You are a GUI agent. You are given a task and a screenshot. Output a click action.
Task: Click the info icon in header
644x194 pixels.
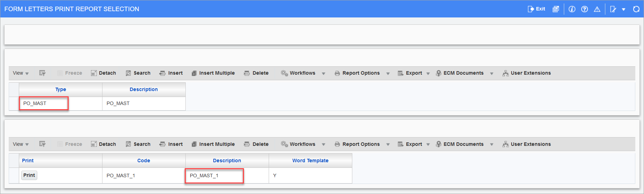point(572,9)
